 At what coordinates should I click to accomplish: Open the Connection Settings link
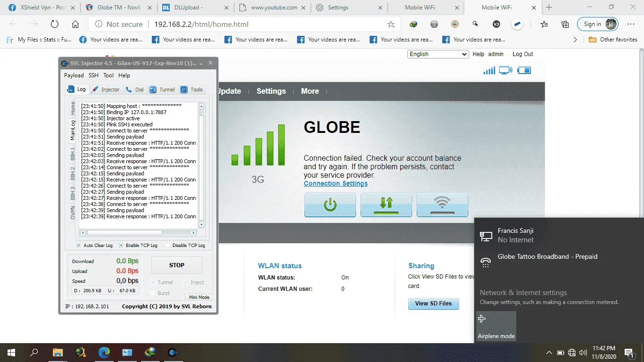(336, 184)
